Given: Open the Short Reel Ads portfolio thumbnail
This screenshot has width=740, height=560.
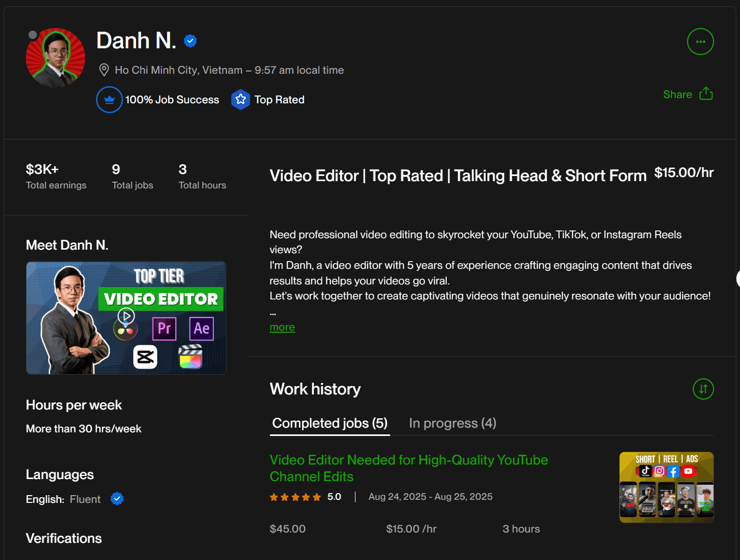Looking at the screenshot, I should pos(666,487).
